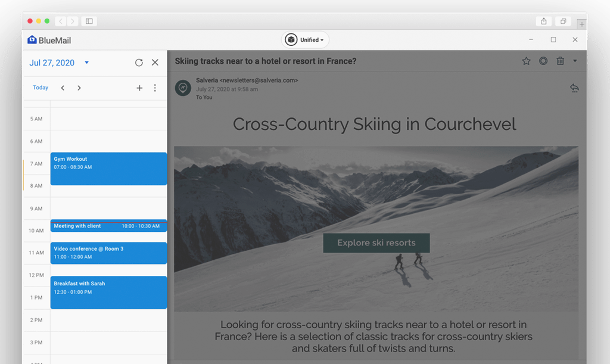The width and height of the screenshot is (610, 364).
Task: Open the Gym Workout event
Action: coord(108,169)
